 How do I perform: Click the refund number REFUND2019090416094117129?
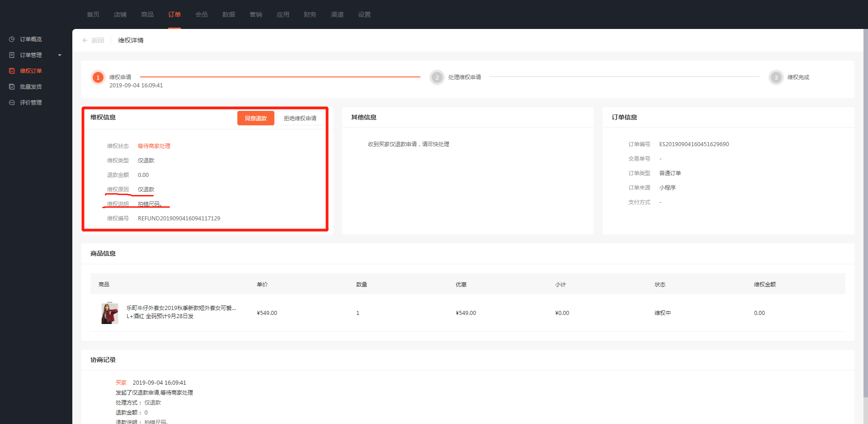pyautogui.click(x=179, y=219)
